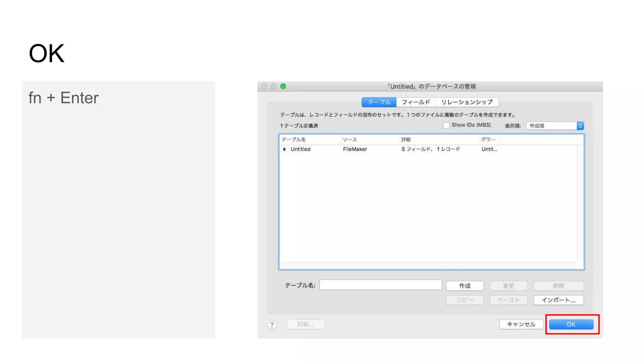Open the help question mark icon
The width and height of the screenshot is (644, 362).
[x=272, y=325]
